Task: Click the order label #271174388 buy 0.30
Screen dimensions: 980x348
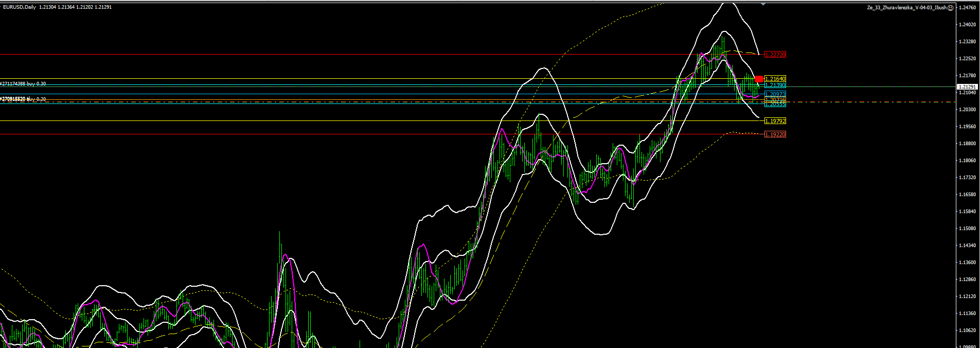Action: [x=23, y=83]
